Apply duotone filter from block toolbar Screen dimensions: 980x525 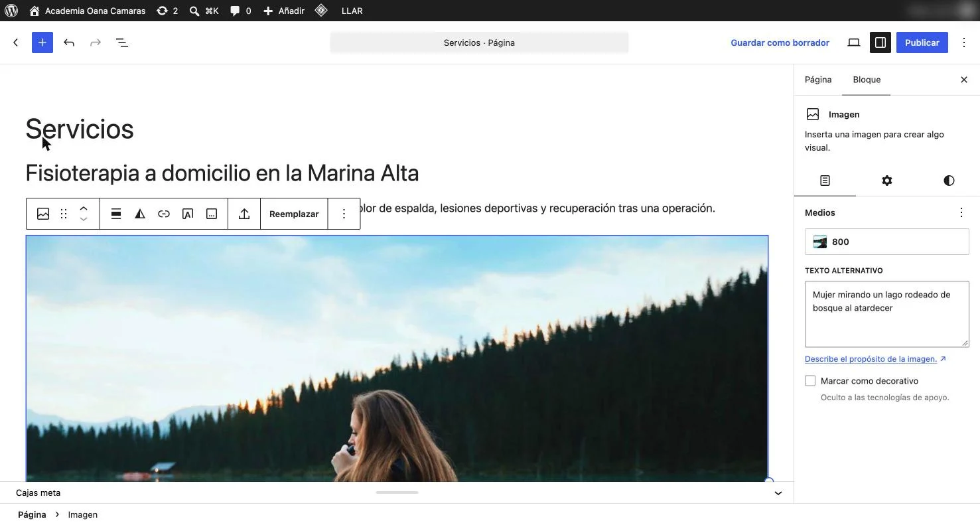[x=140, y=214]
